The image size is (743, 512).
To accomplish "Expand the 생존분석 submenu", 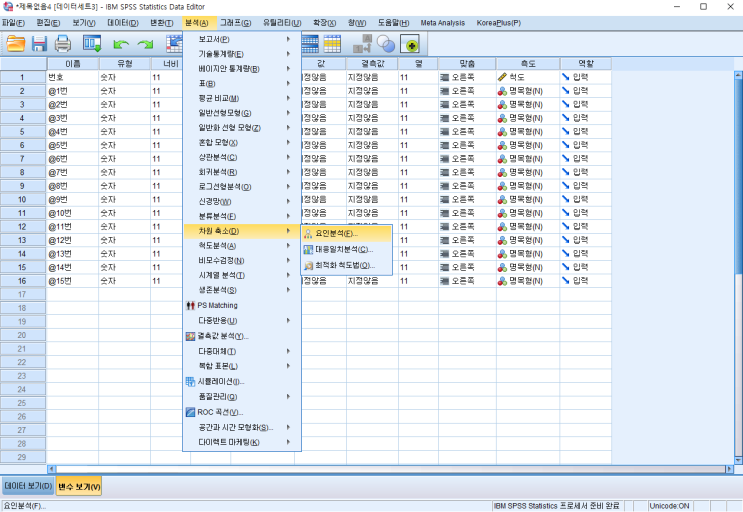I will coord(242,290).
